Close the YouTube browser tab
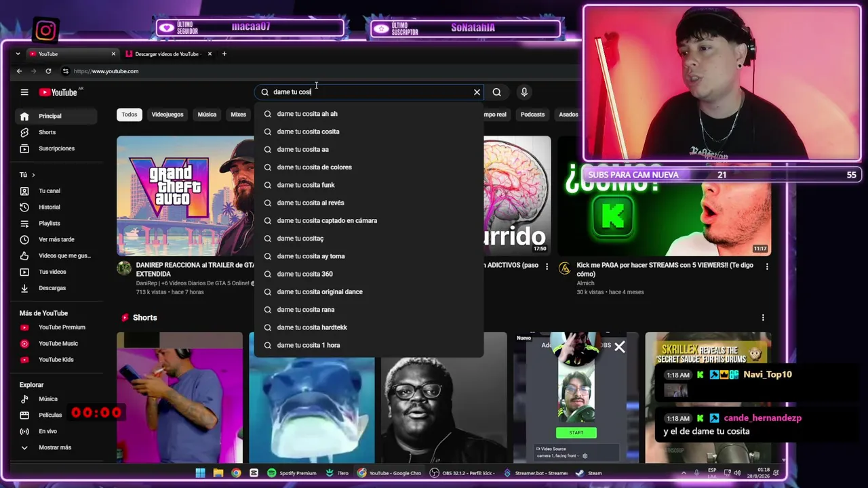Image resolution: width=868 pixels, height=488 pixels. 113,54
